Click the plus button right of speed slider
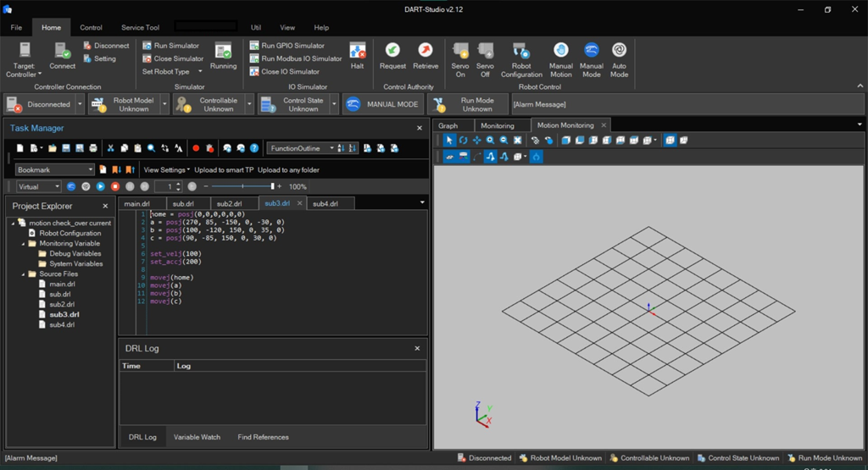Screen dimensions: 868x470 tap(280, 186)
